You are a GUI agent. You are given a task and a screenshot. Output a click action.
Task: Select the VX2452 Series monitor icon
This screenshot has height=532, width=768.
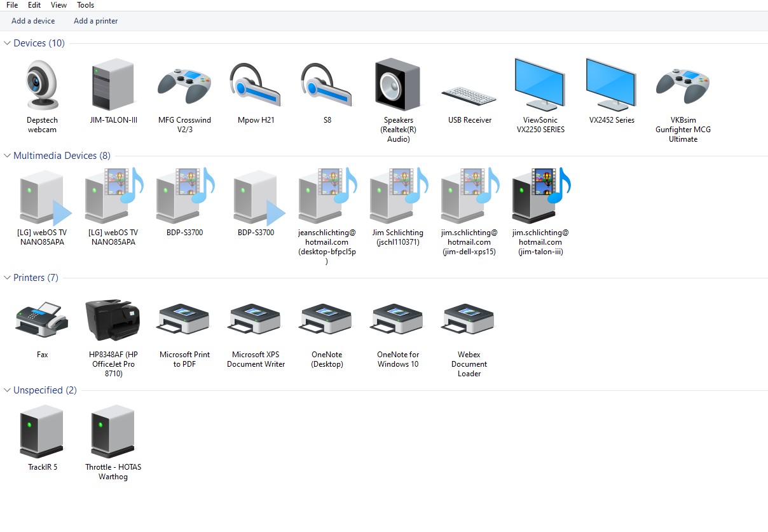pyautogui.click(x=611, y=85)
